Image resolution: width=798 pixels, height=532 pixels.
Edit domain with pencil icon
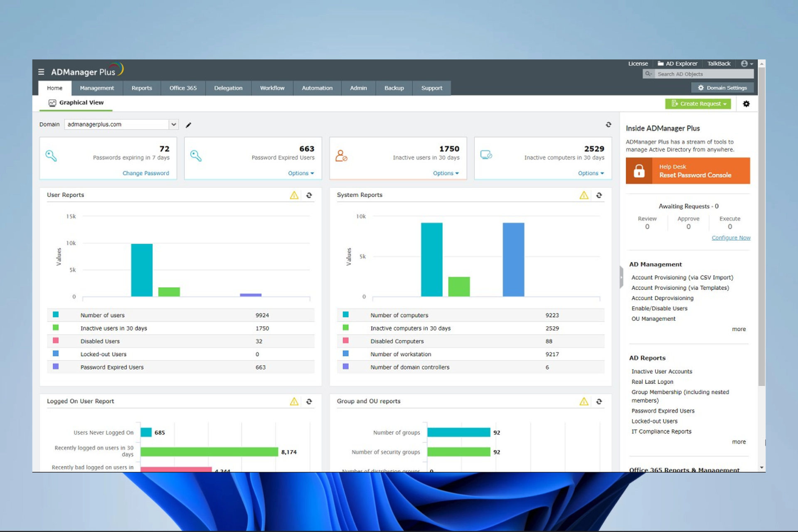[x=188, y=125]
